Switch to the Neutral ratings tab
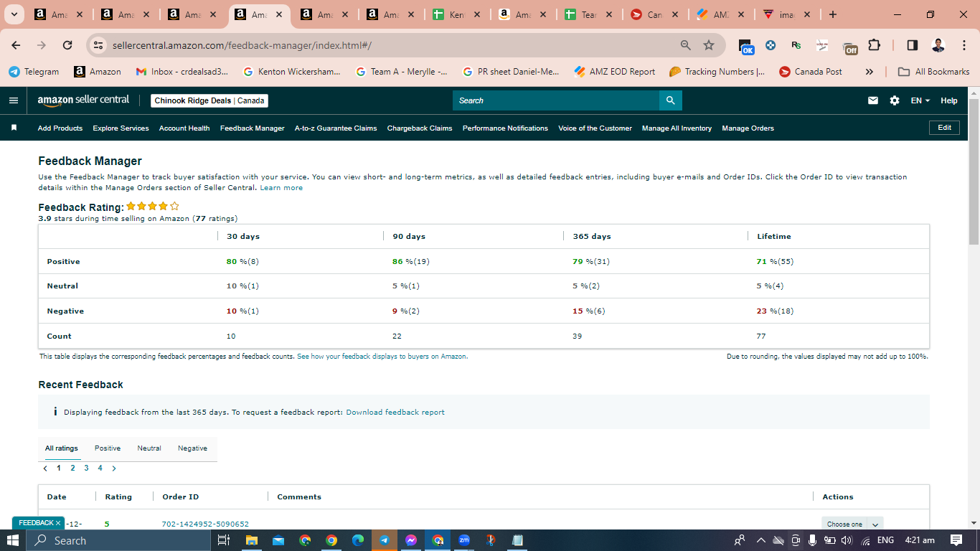Image resolution: width=980 pixels, height=551 pixels. coord(149,448)
